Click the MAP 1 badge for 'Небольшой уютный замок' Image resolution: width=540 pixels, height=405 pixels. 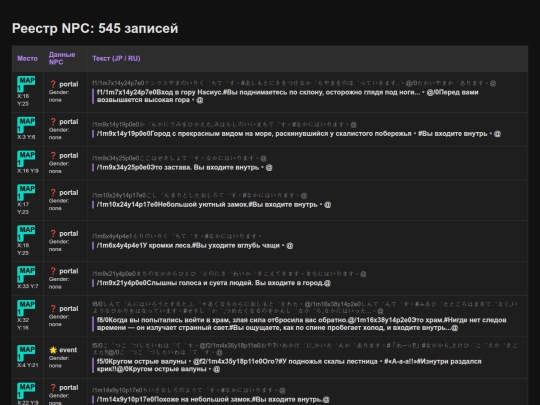tap(26, 193)
